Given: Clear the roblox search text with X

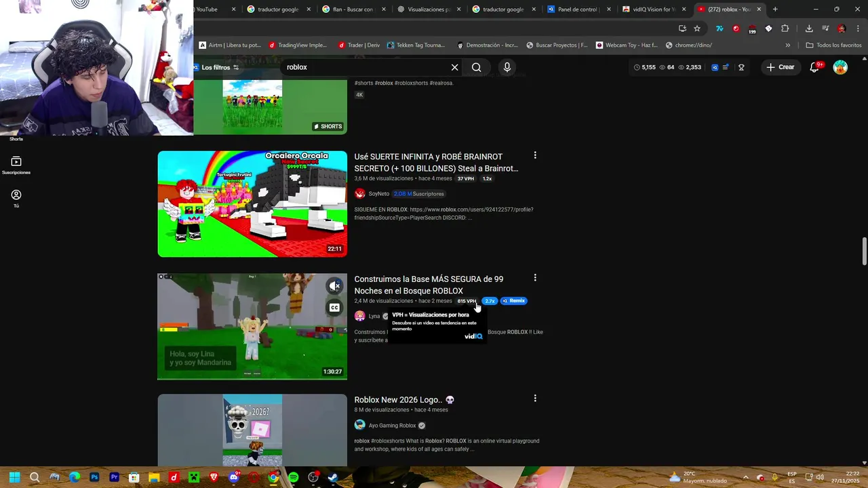Looking at the screenshot, I should pos(454,67).
